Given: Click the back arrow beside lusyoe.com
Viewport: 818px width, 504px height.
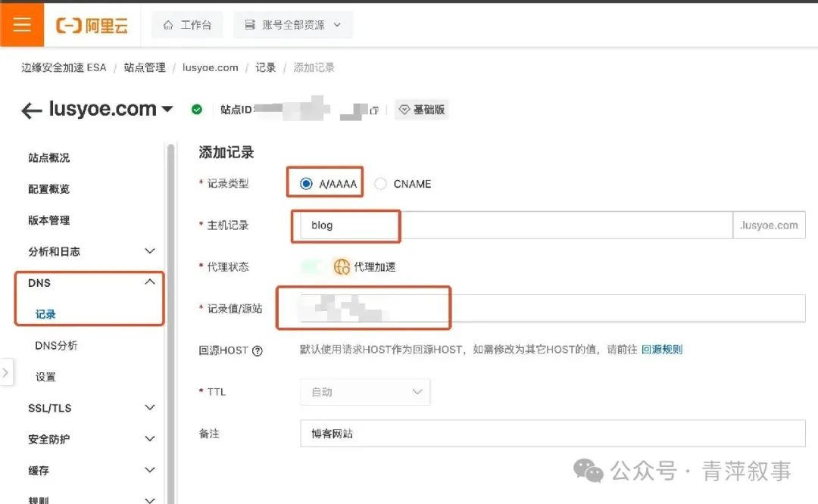Looking at the screenshot, I should point(31,110).
